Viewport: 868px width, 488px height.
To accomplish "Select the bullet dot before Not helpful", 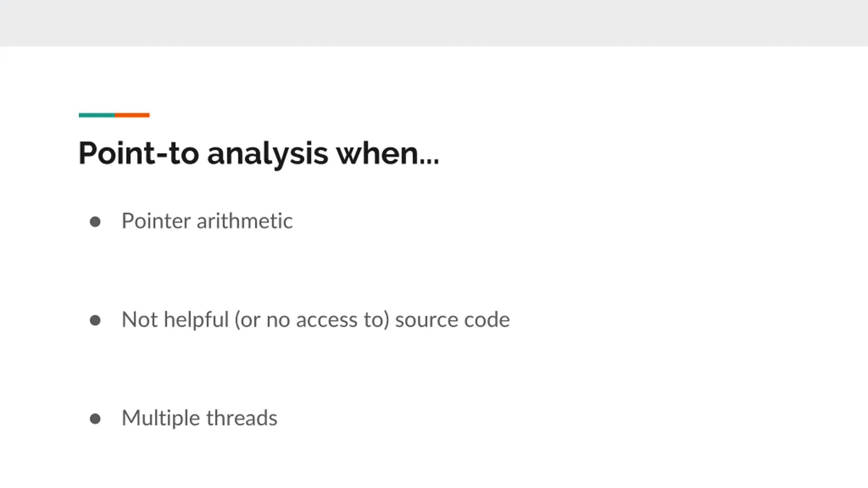I will pyautogui.click(x=95, y=320).
